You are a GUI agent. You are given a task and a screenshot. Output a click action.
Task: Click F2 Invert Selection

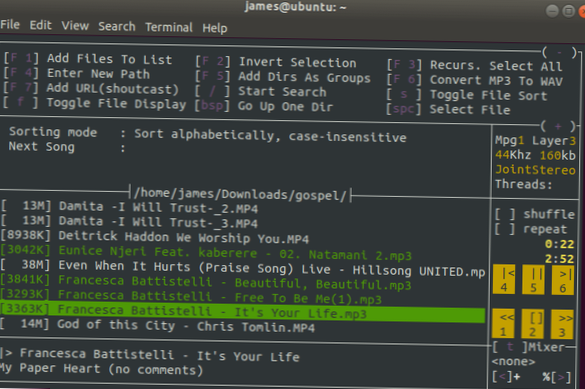coord(276,62)
